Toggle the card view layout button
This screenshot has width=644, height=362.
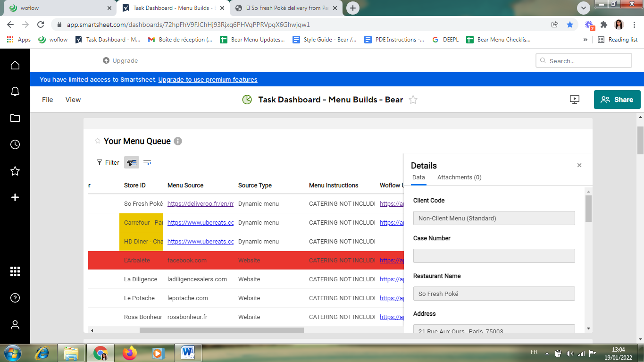click(x=132, y=162)
